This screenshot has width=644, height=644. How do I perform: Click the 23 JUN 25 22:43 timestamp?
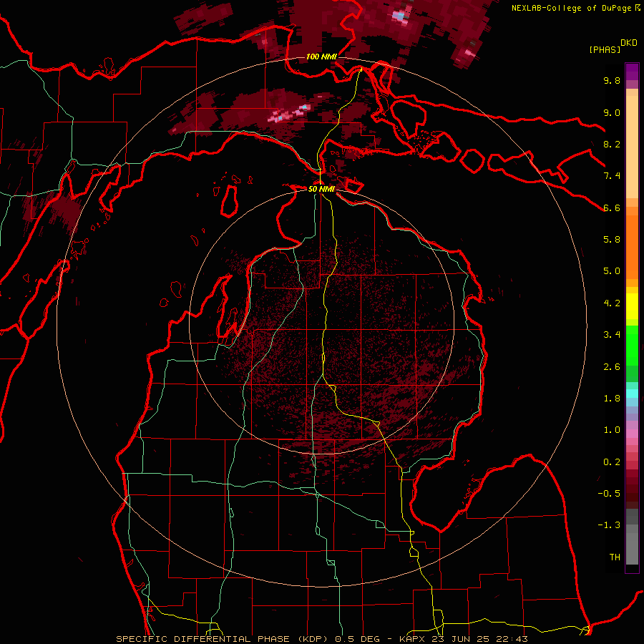pyautogui.click(x=480, y=639)
